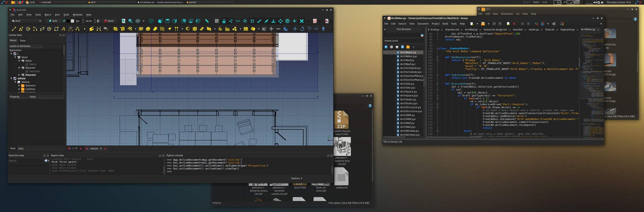644x212 pixels.
Task: Click the up-directory arrow in Geany file browser
Action: coord(386,47)
